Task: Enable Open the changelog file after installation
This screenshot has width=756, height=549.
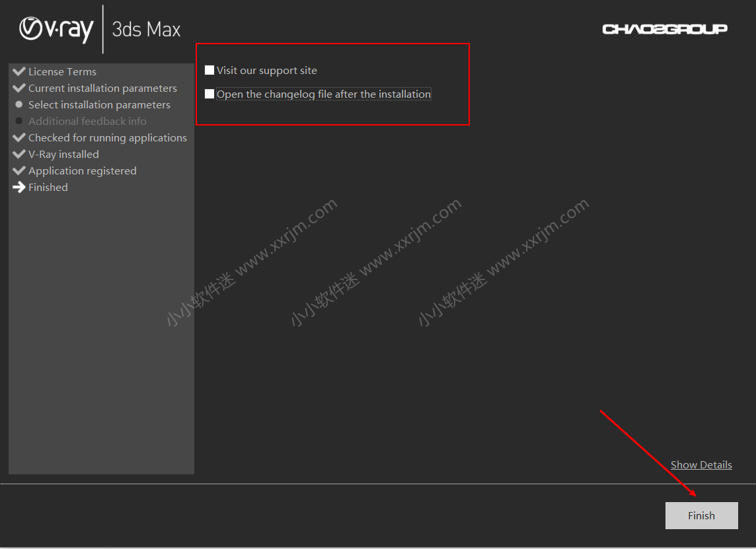Action: click(209, 94)
